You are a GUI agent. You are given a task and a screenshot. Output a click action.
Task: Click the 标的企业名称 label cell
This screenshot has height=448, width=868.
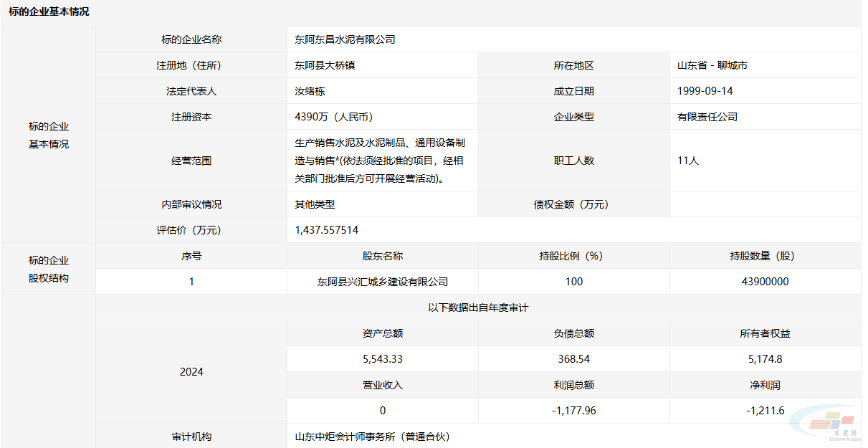(191, 39)
